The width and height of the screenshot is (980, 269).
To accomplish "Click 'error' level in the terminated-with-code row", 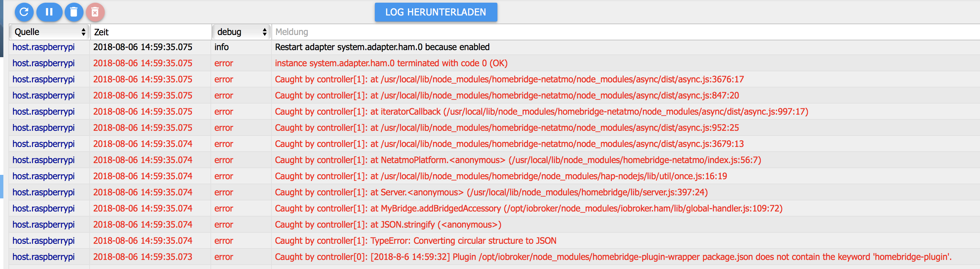I will point(224,63).
